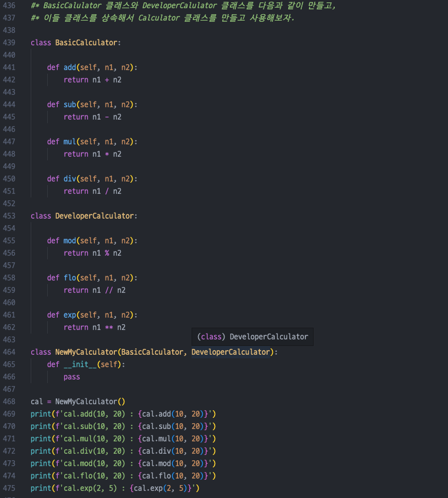
Task: Click the mod method name on line 455
Action: tap(70, 240)
